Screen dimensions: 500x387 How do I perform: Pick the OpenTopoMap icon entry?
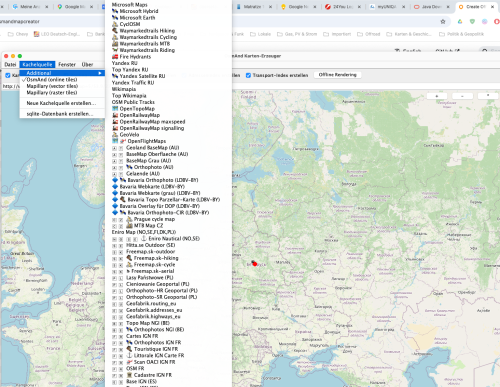click(x=115, y=109)
